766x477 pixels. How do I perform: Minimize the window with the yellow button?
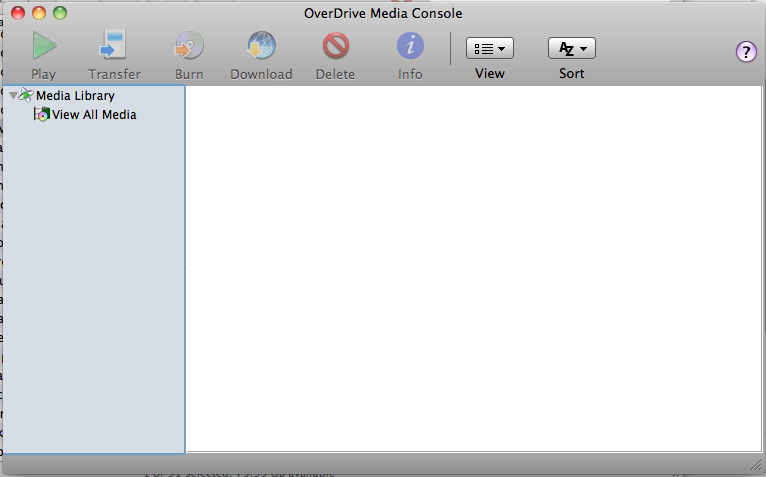point(39,13)
